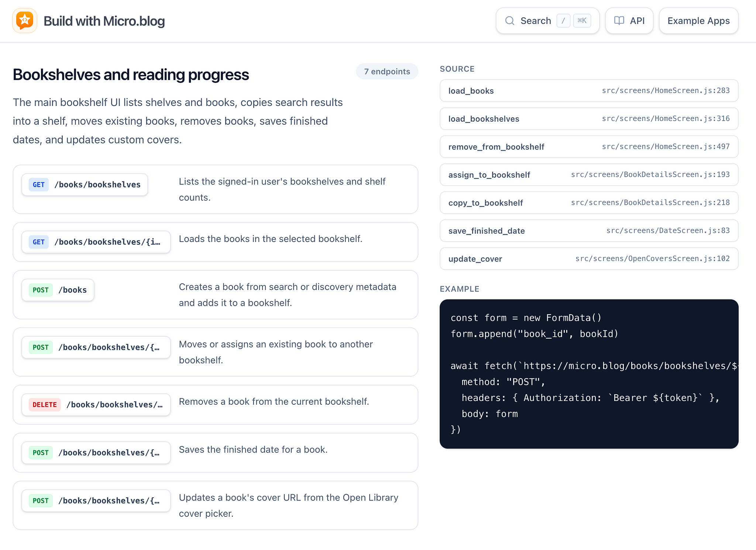Click inside the example code block

[589, 374]
